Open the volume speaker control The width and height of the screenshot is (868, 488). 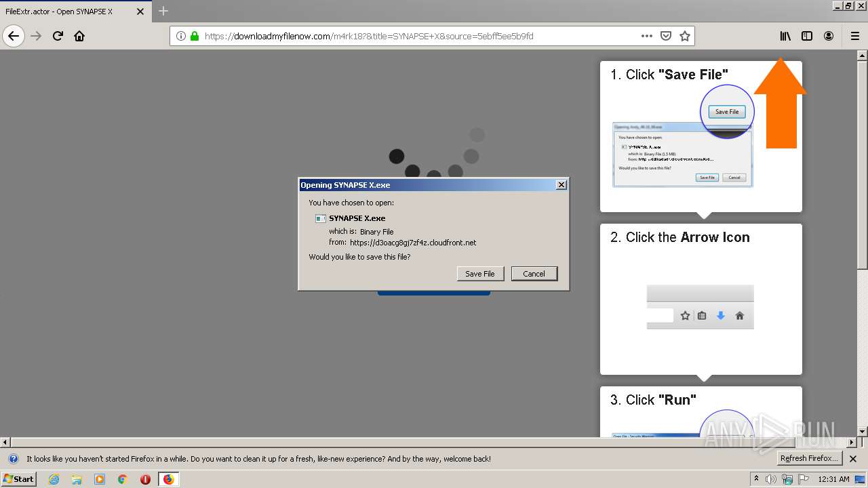point(771,479)
